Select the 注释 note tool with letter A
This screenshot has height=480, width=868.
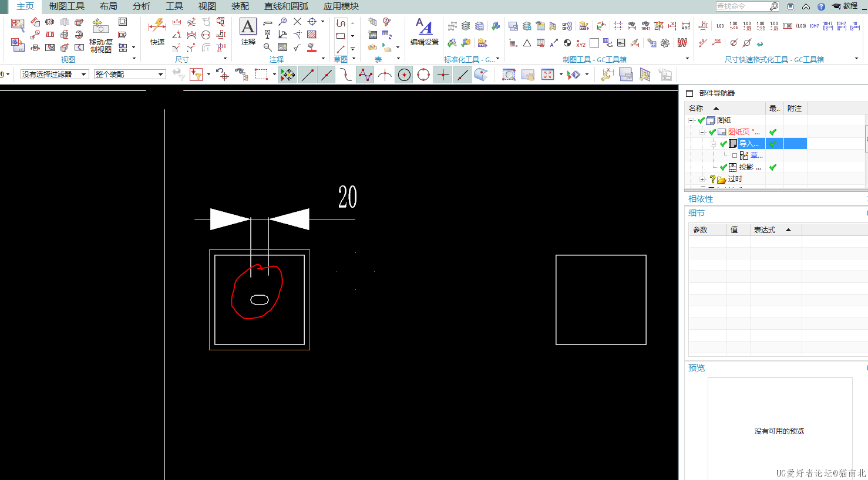[248, 31]
